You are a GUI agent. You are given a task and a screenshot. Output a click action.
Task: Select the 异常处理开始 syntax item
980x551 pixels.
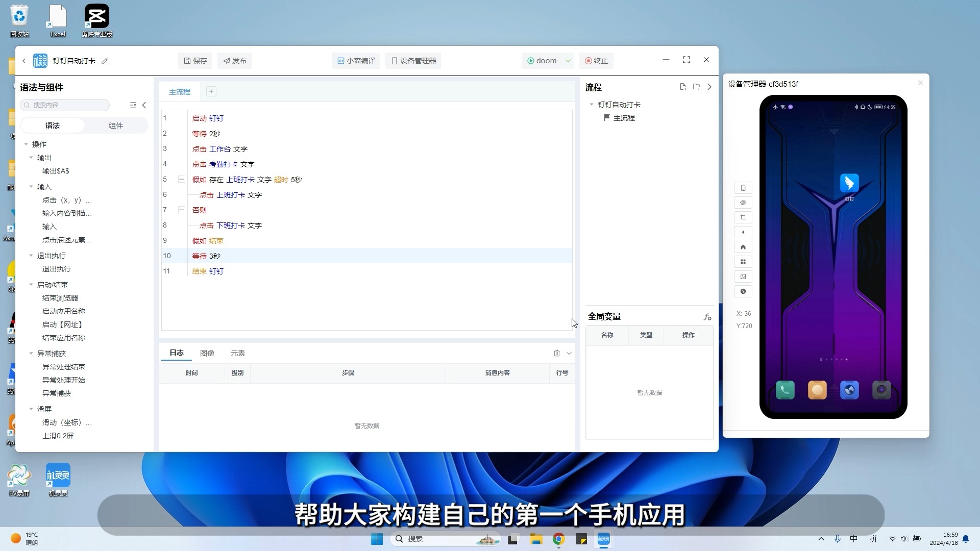64,380
